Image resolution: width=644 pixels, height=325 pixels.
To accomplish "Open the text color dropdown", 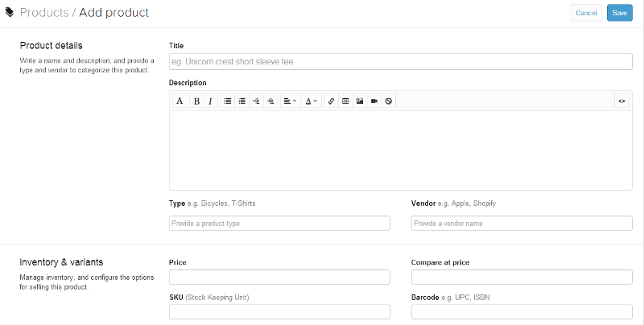I will tap(311, 101).
